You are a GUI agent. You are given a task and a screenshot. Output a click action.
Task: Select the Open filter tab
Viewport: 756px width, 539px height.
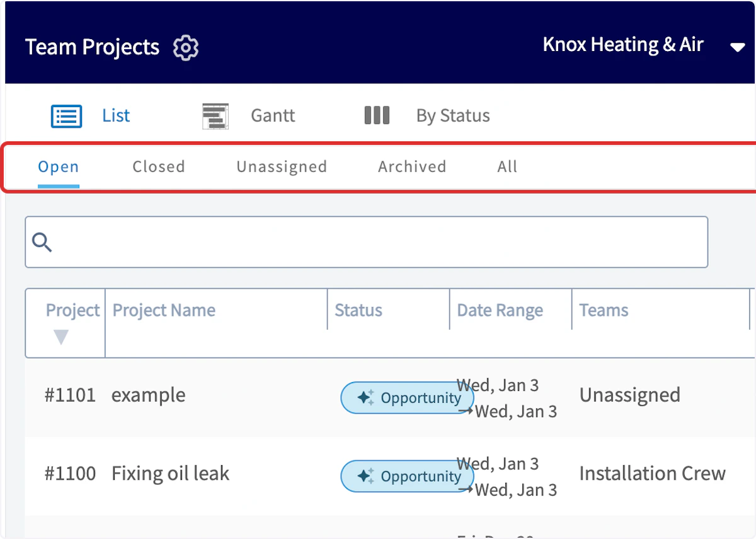click(x=59, y=167)
